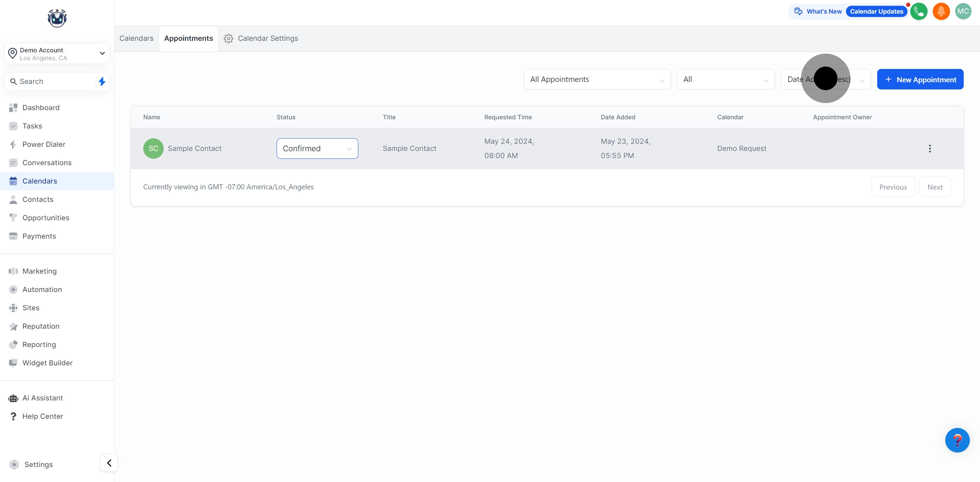Open the Date Added sort dropdown
The height and width of the screenshot is (482, 980).
(826, 80)
